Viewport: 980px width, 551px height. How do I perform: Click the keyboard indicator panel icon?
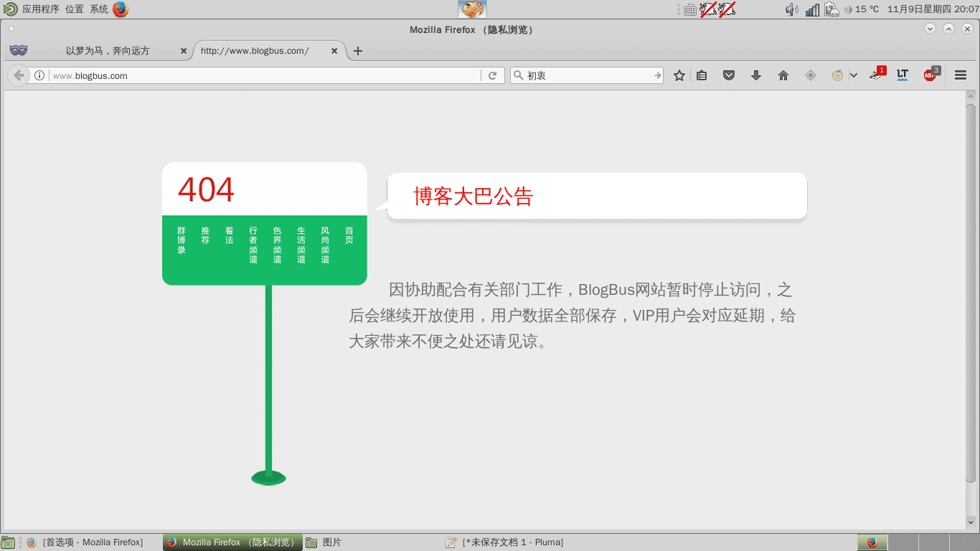pos(690,10)
